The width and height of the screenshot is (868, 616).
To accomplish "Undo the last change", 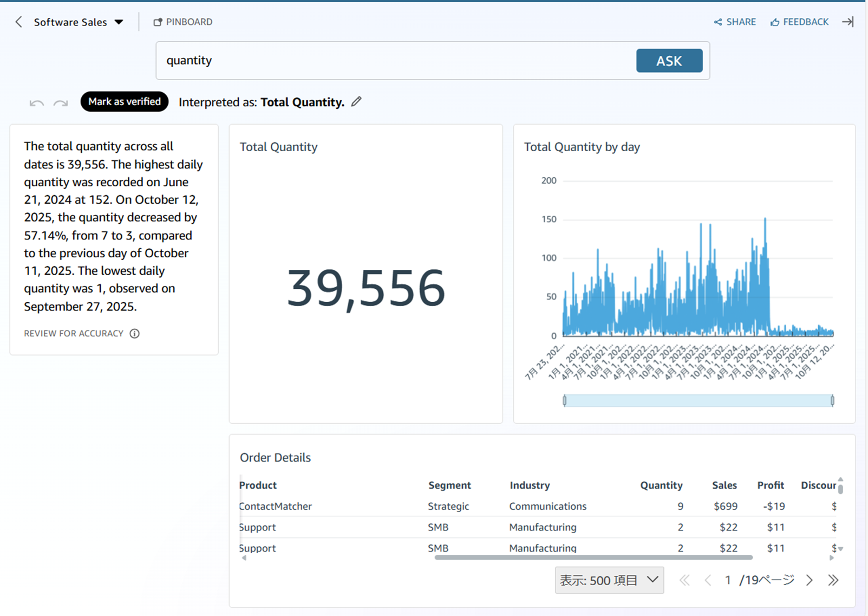I will point(37,102).
